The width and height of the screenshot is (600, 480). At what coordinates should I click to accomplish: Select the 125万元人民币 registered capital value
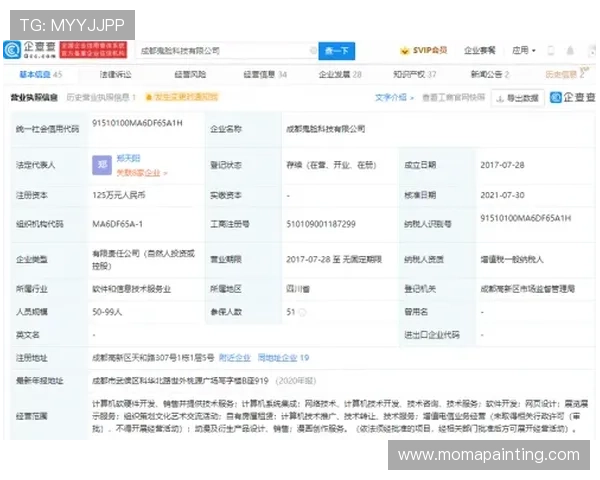pos(119,195)
